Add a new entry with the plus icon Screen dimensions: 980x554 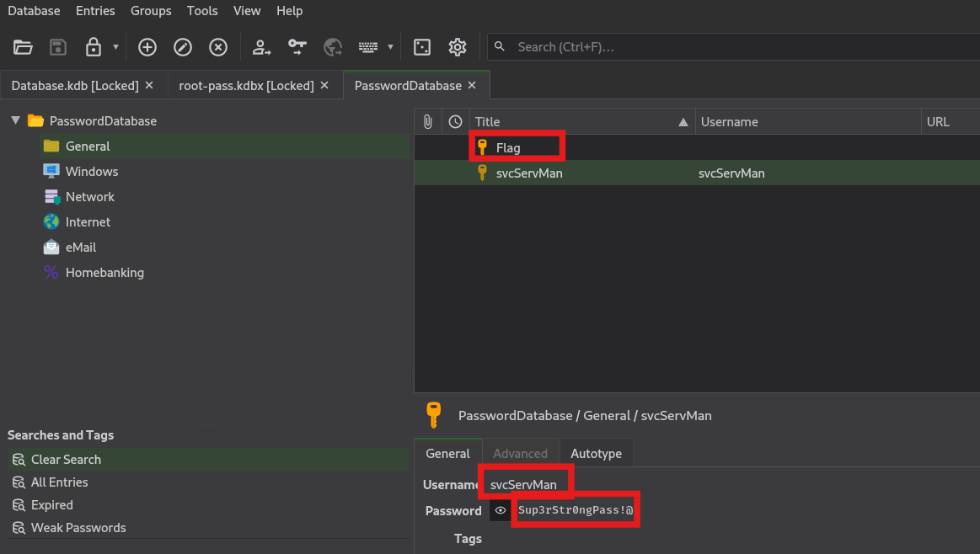point(147,47)
